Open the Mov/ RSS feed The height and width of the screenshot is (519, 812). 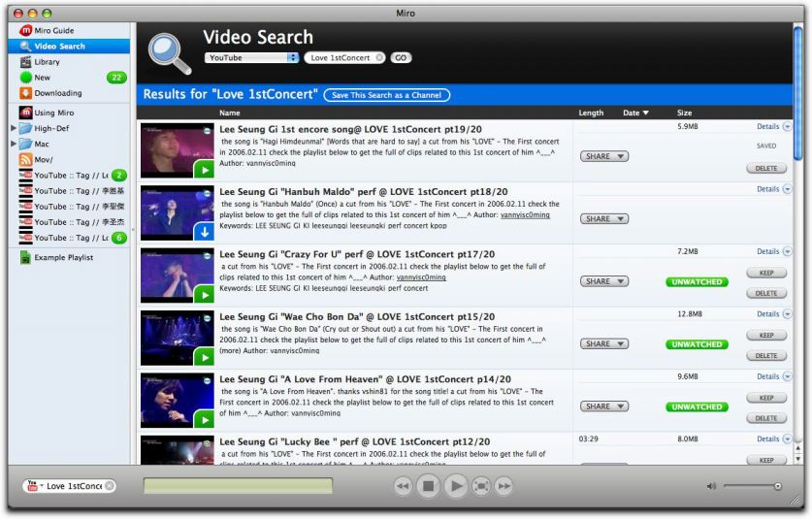coord(44,159)
